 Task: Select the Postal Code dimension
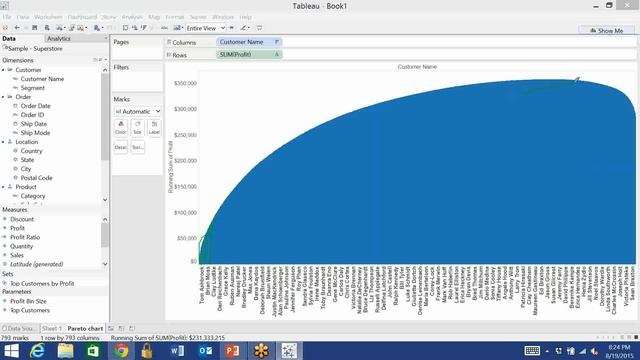36,178
